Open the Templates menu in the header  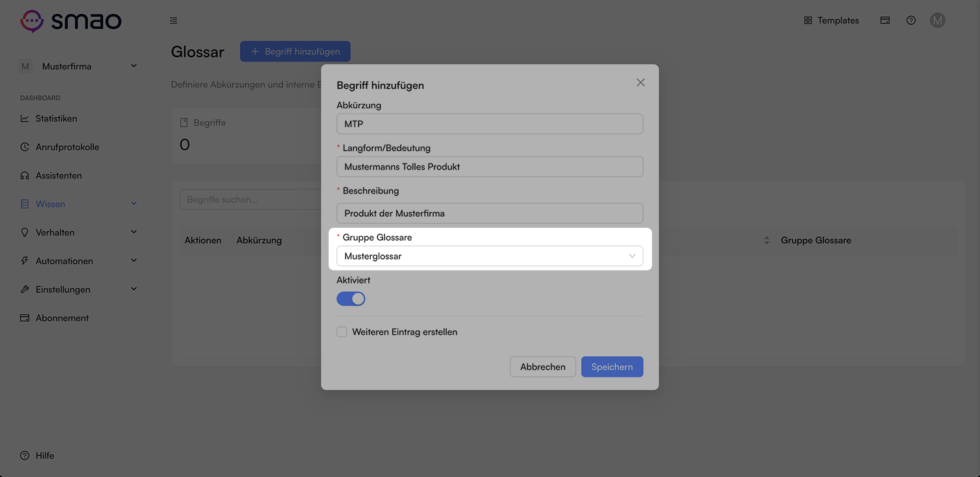pyautogui.click(x=831, y=21)
